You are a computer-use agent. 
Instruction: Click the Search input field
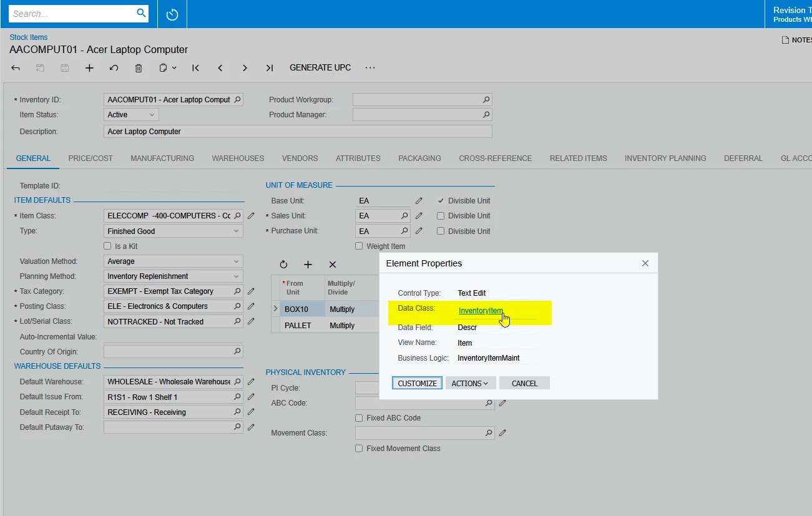[72, 13]
